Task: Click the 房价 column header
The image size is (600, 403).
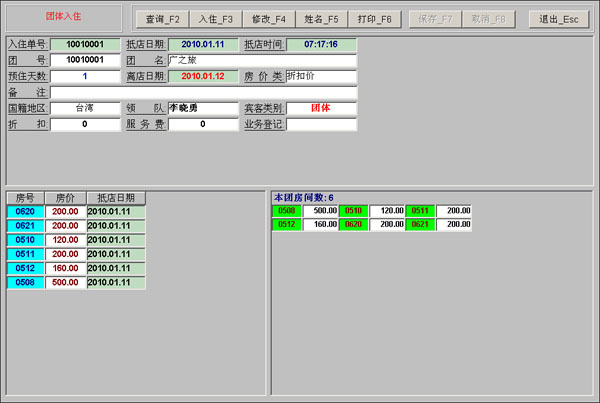Action: [66, 198]
